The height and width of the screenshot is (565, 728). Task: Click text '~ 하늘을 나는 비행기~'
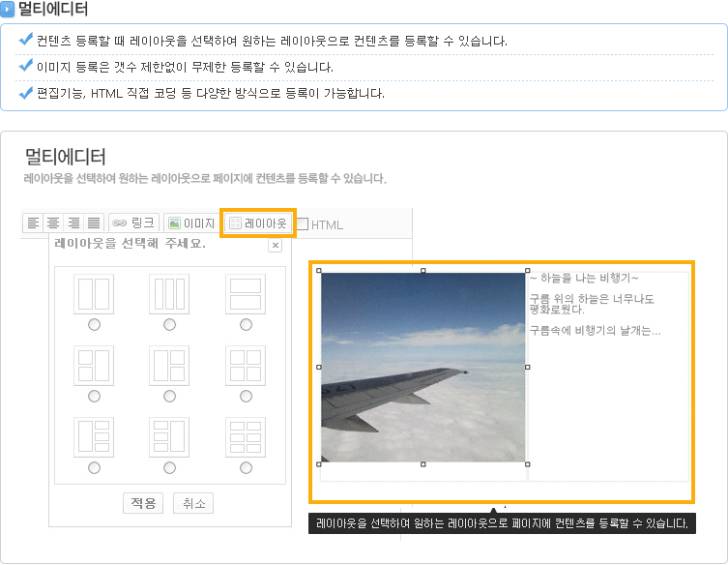point(584,278)
